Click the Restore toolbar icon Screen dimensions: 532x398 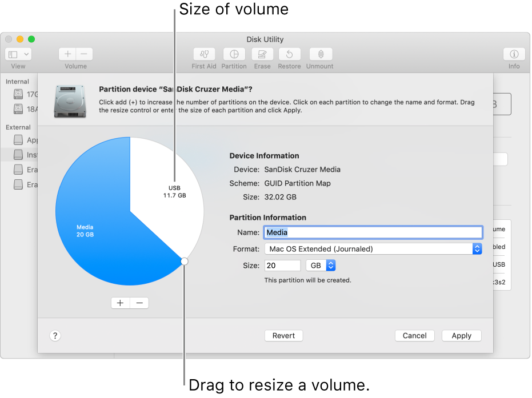[289, 54]
